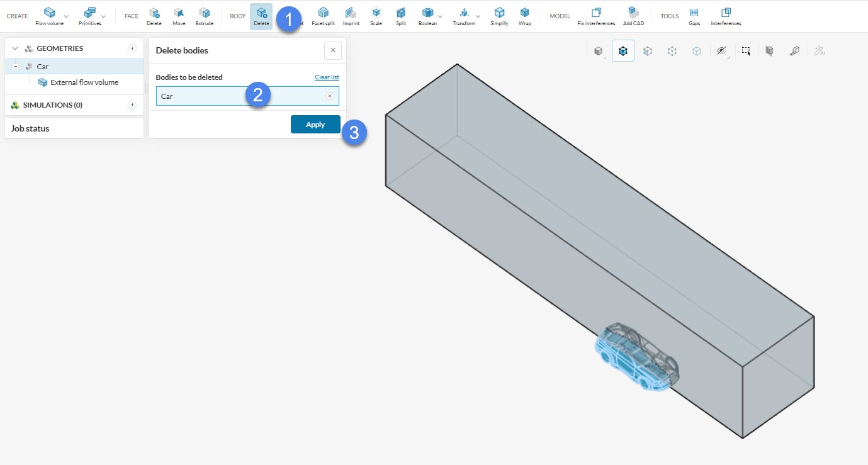Open the Facet split tool
Image resolution: width=868 pixels, height=465 pixels.
tap(323, 16)
